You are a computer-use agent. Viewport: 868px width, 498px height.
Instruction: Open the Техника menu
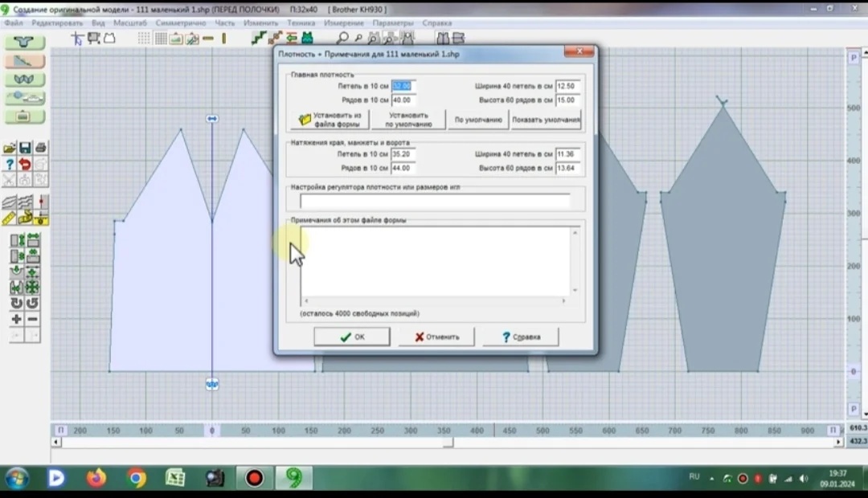(301, 23)
